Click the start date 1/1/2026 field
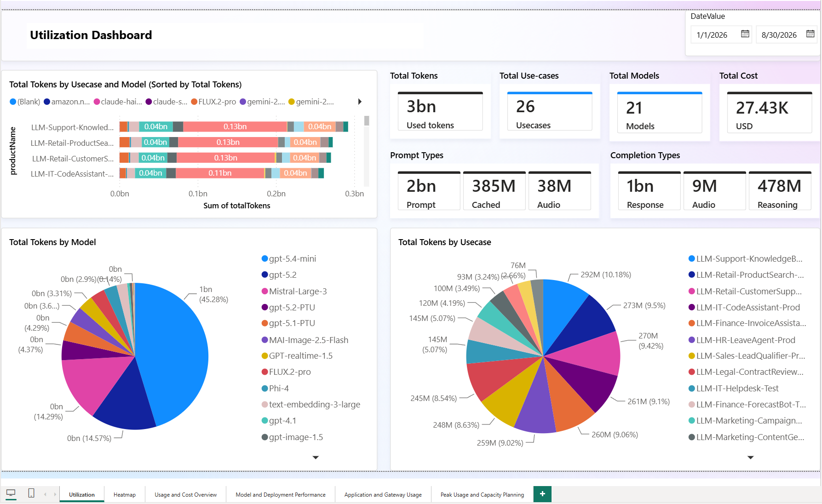This screenshot has height=504, width=822. click(721, 35)
